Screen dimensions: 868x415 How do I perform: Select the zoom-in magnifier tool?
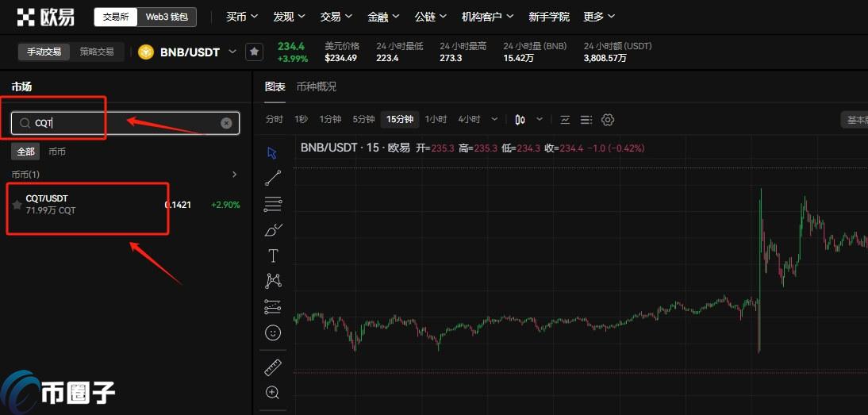point(272,393)
